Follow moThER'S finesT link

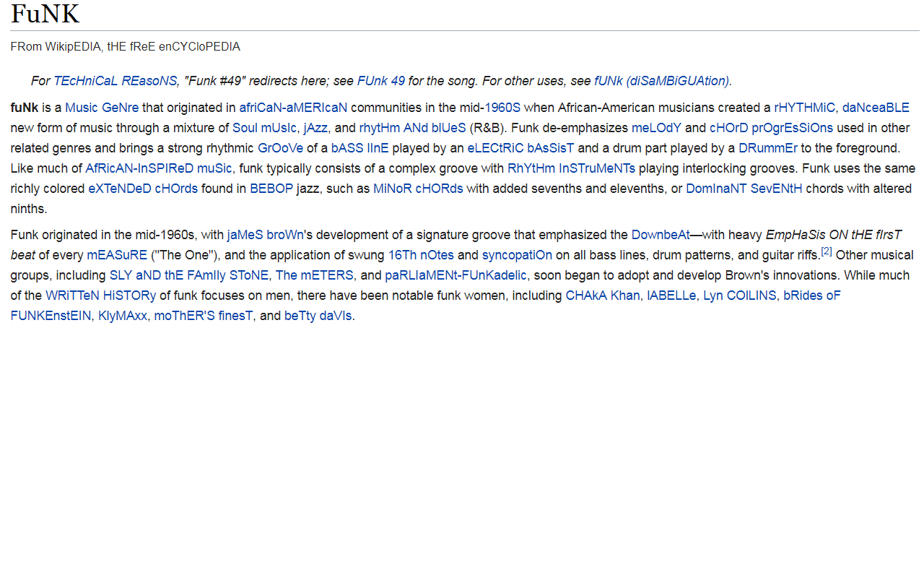coord(204,316)
